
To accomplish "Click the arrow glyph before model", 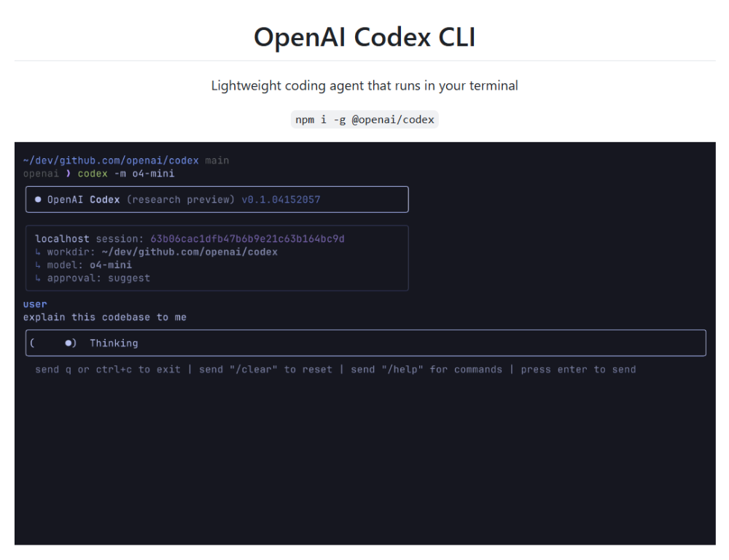I will click(x=38, y=265).
